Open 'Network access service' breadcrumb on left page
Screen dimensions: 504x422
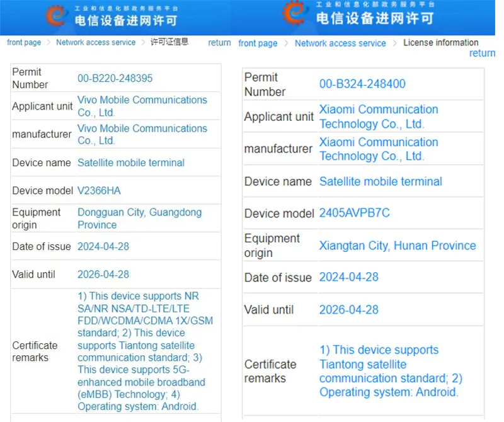pyautogui.click(x=96, y=42)
